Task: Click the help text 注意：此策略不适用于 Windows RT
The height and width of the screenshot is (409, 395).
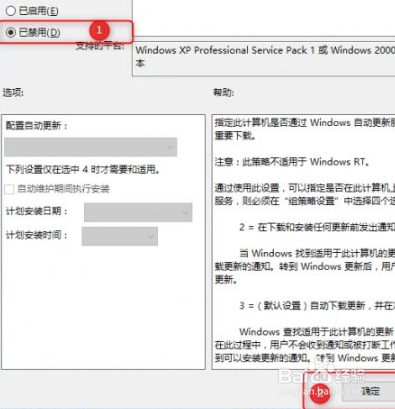Action: point(292,162)
